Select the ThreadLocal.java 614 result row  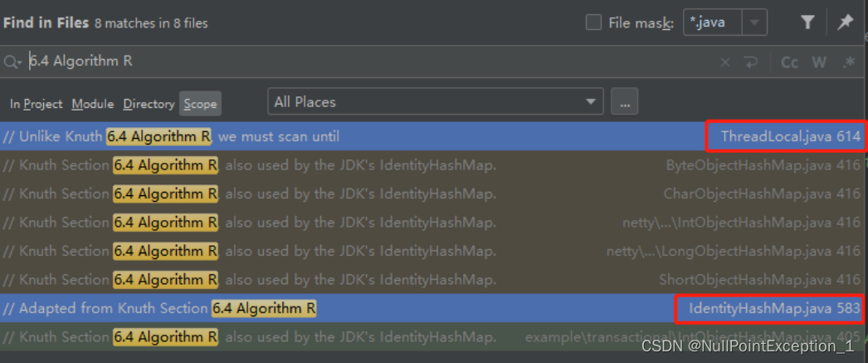[x=432, y=136]
